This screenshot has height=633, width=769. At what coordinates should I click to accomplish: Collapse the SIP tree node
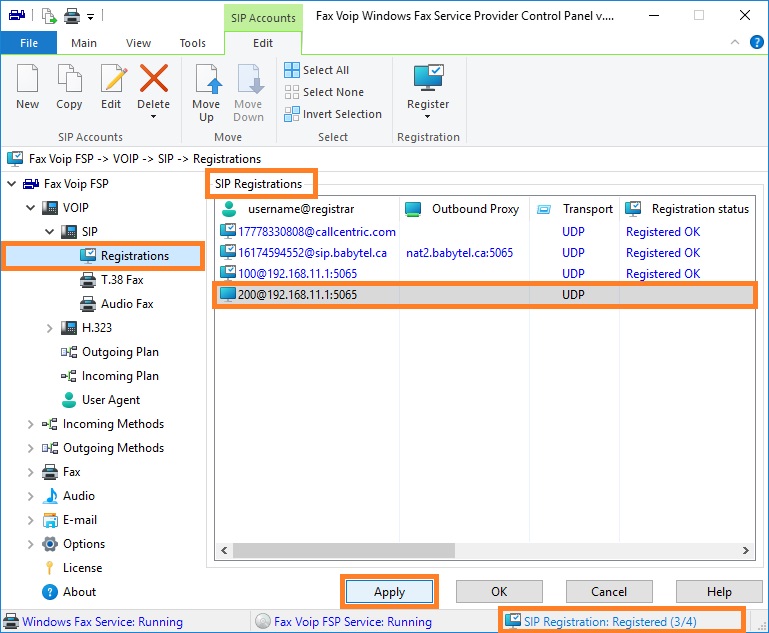[50, 231]
